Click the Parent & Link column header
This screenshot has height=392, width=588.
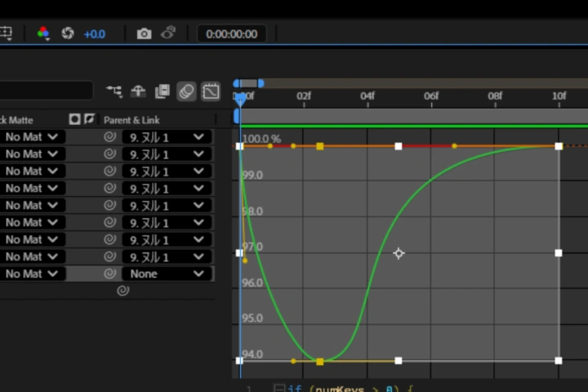[x=131, y=120]
